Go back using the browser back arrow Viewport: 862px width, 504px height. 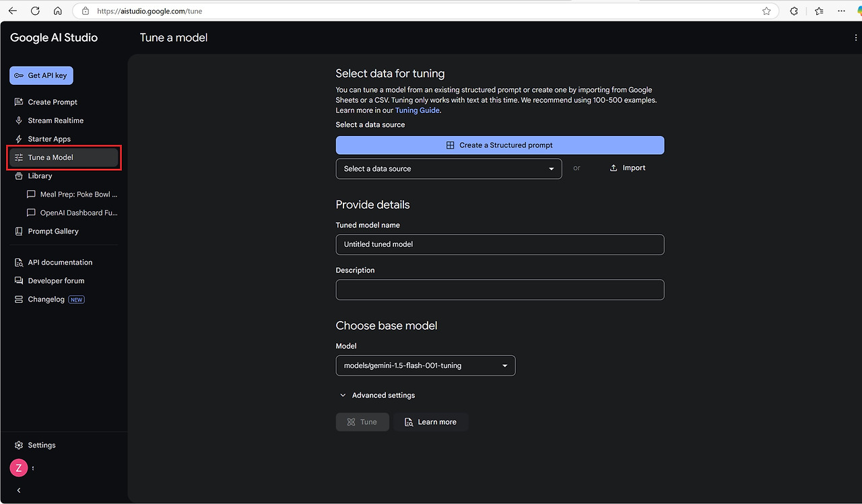pyautogui.click(x=13, y=11)
